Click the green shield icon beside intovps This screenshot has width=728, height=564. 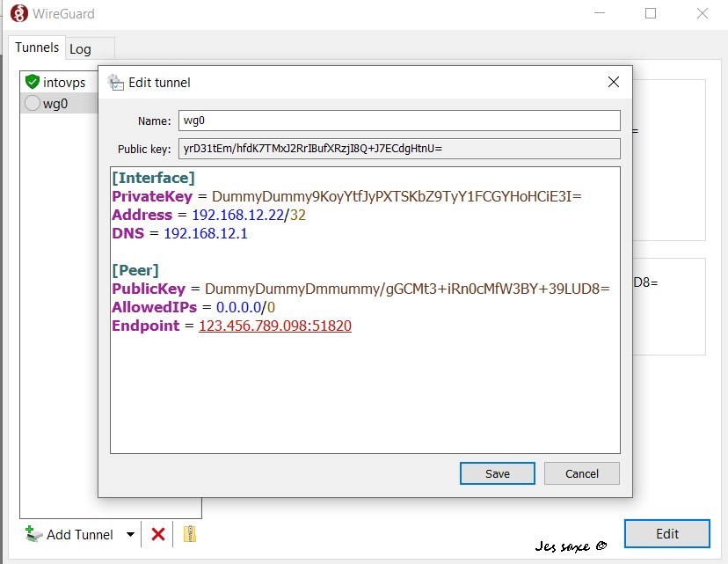click(32, 82)
